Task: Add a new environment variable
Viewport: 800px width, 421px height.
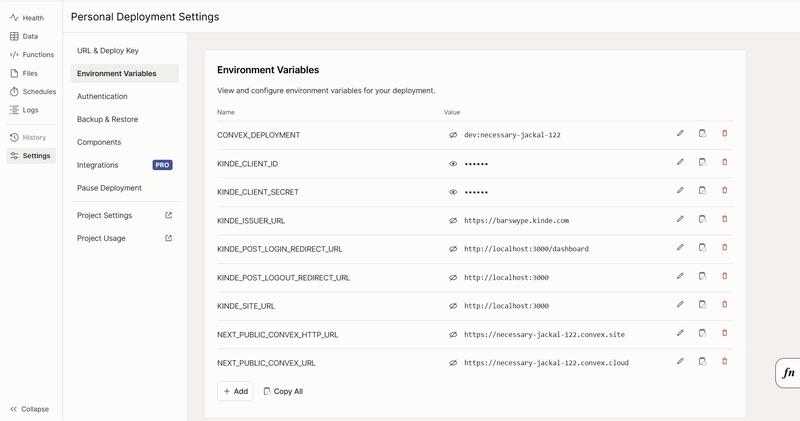Action: coord(235,391)
